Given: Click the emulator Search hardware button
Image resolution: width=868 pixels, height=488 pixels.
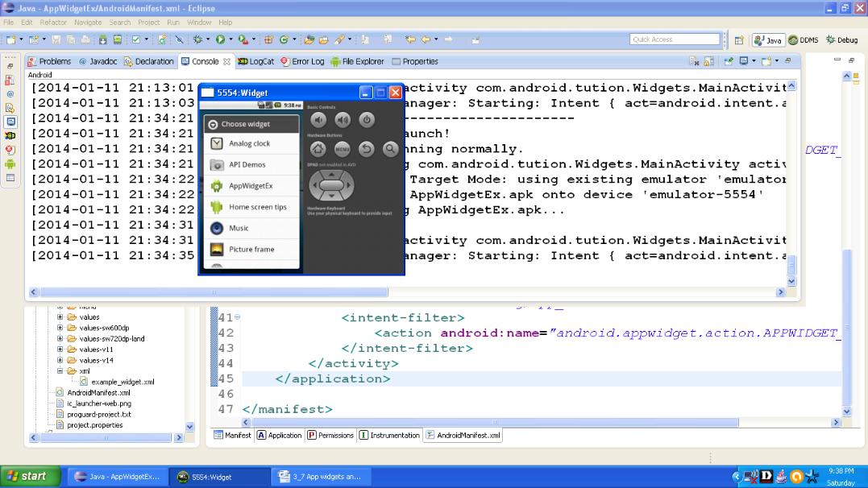Looking at the screenshot, I should (390, 149).
